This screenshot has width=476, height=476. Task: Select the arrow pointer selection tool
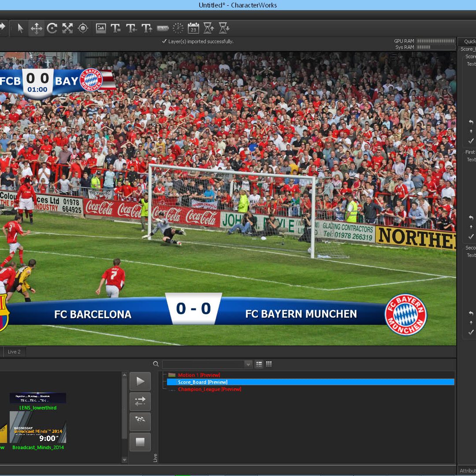point(20,28)
